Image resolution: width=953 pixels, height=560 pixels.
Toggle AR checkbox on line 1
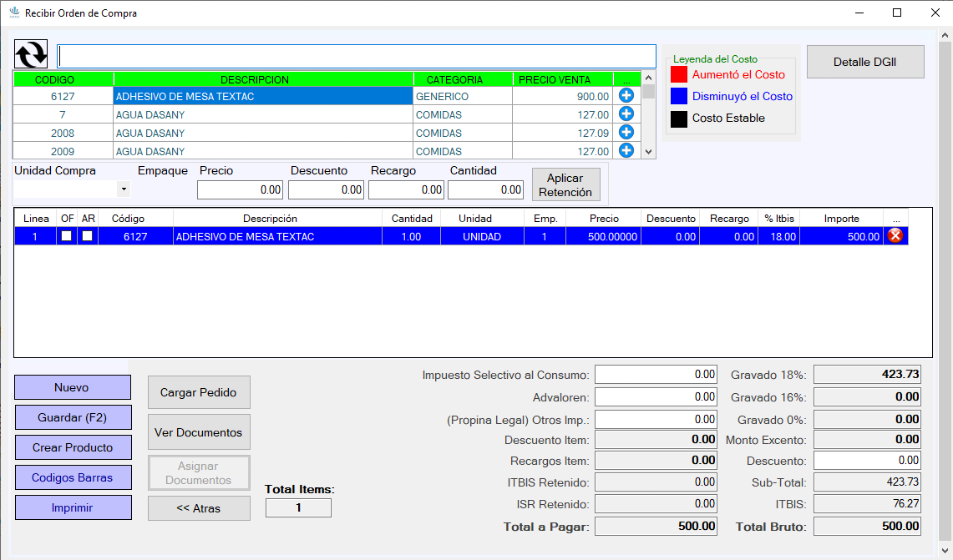click(x=88, y=235)
